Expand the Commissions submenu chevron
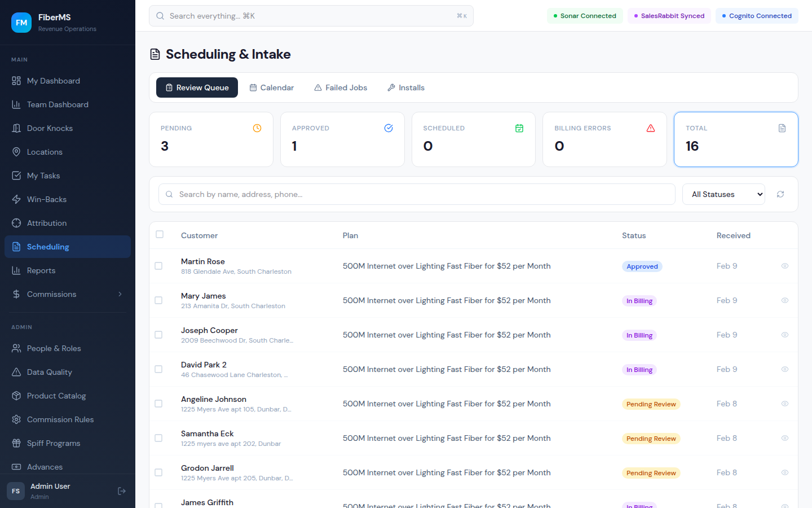This screenshot has height=508, width=812. pos(120,294)
